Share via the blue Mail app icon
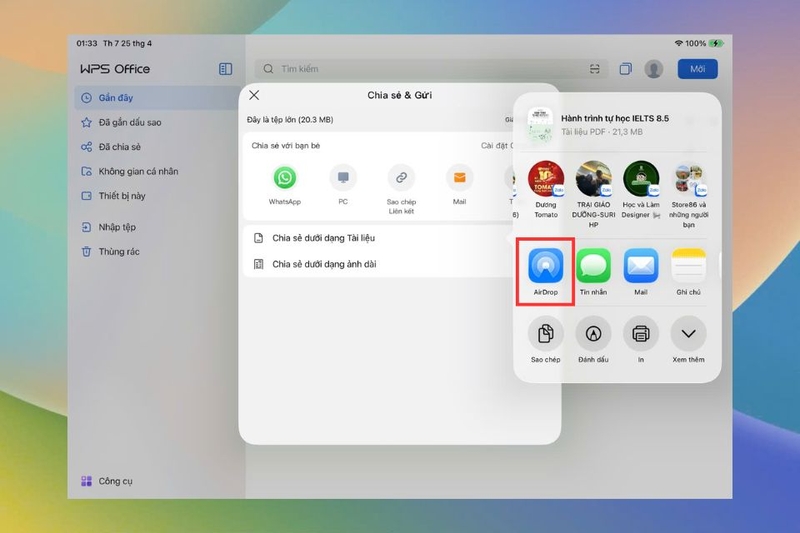Image resolution: width=800 pixels, height=533 pixels. (x=641, y=266)
